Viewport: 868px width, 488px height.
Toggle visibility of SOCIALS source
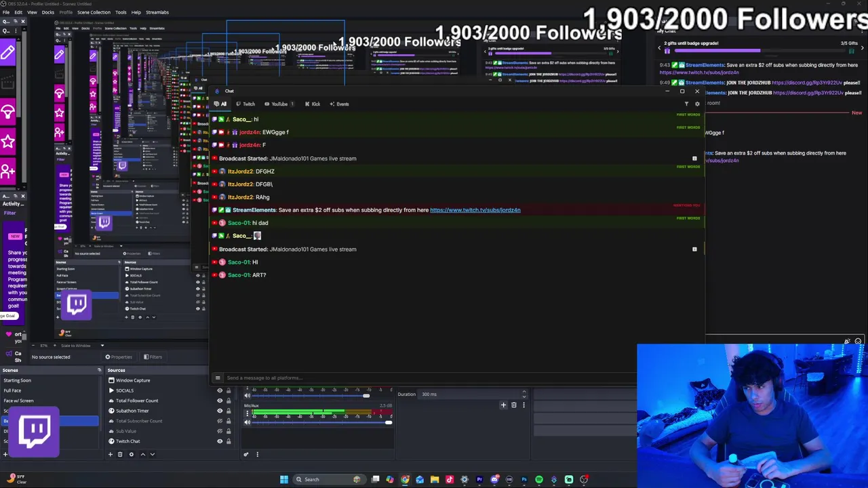[220, 390]
